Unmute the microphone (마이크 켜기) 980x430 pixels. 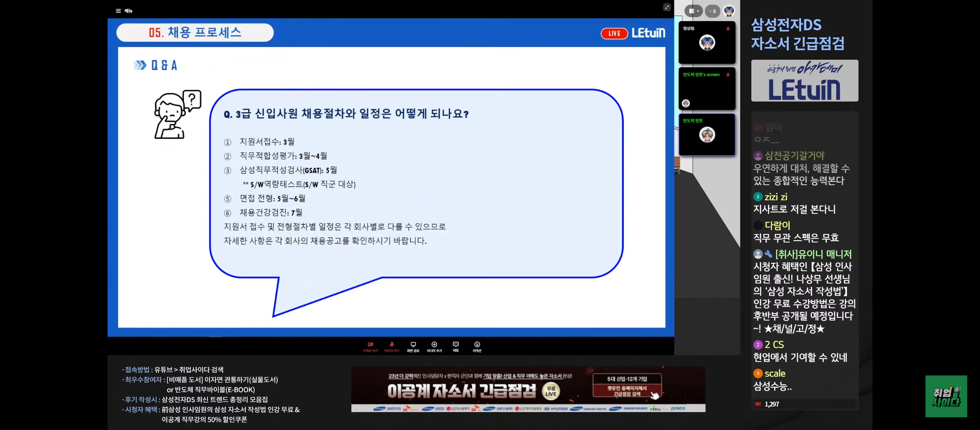[392, 346]
